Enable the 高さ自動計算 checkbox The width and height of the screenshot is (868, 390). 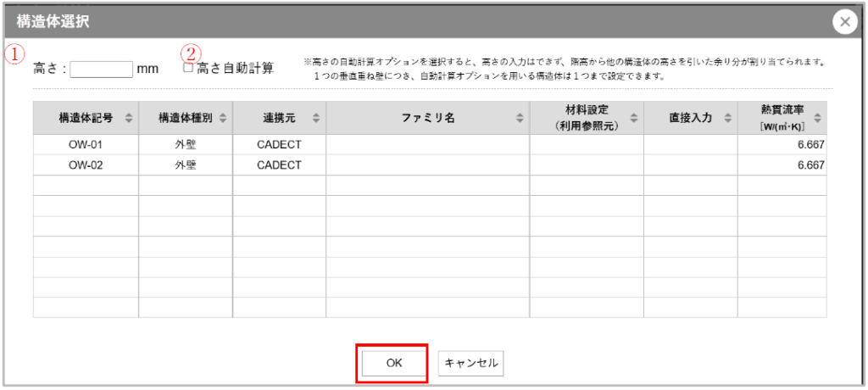[x=188, y=68]
